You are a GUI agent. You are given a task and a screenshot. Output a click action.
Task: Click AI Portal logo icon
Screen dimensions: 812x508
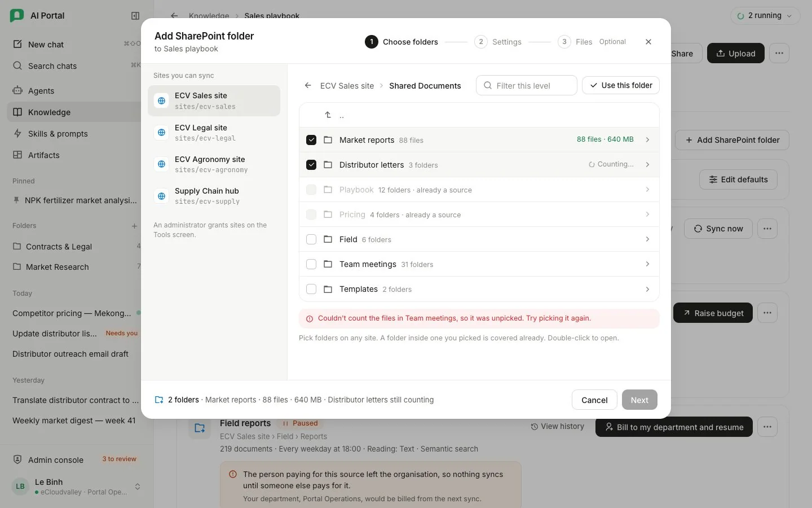pos(17,16)
